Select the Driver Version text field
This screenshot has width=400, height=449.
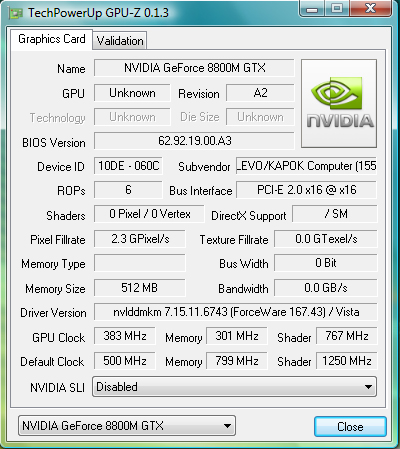coord(236,312)
